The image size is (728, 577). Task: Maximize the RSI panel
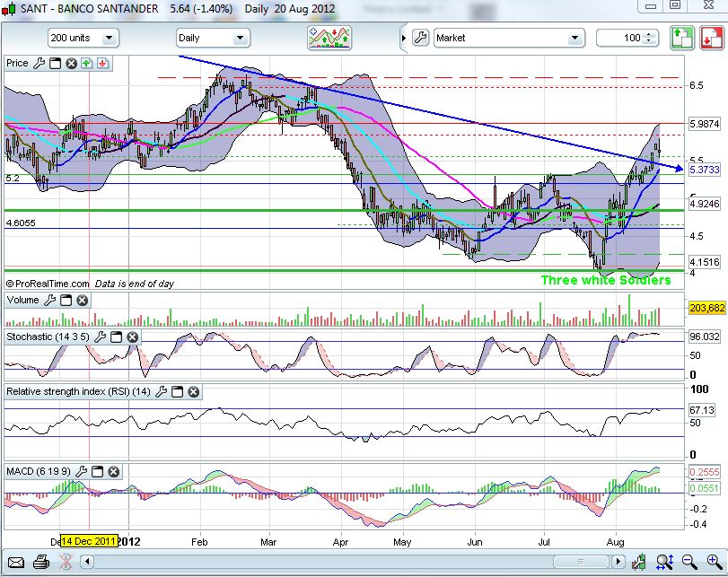(178, 392)
